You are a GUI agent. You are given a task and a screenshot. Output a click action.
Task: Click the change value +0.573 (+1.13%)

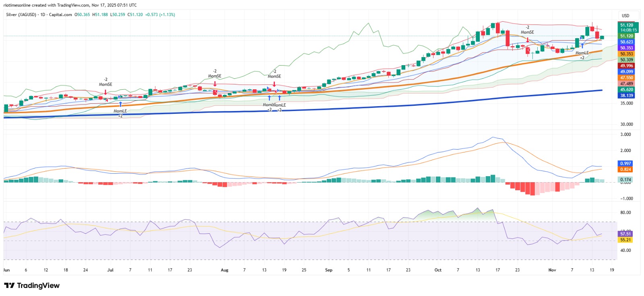coord(160,14)
